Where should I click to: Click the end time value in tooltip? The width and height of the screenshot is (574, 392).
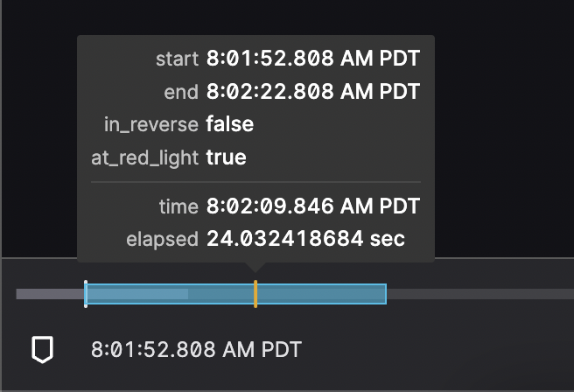(313, 92)
